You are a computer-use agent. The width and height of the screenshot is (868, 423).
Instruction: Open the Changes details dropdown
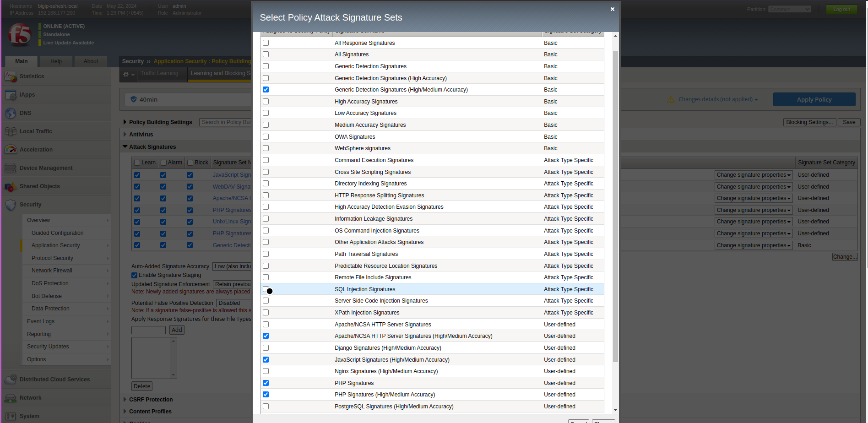(x=717, y=99)
